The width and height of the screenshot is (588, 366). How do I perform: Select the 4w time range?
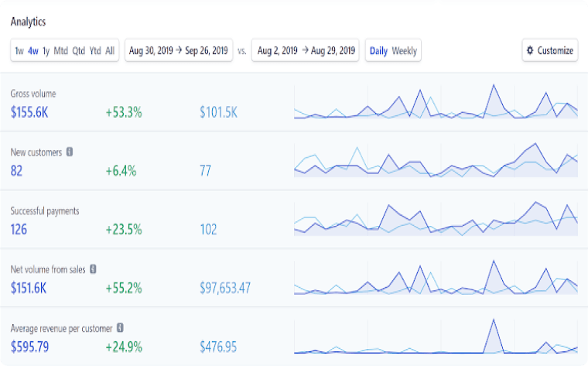[x=33, y=50]
